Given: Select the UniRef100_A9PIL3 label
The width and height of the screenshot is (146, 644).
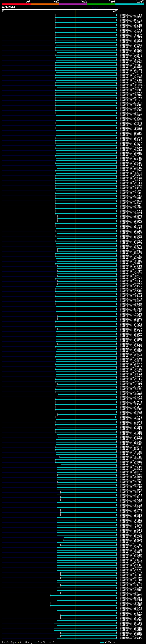Looking at the screenshot, I should pyautogui.click(x=131, y=65).
